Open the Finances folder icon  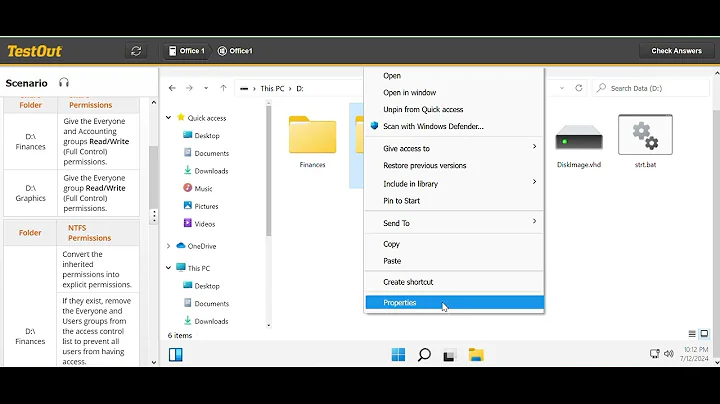(x=312, y=135)
